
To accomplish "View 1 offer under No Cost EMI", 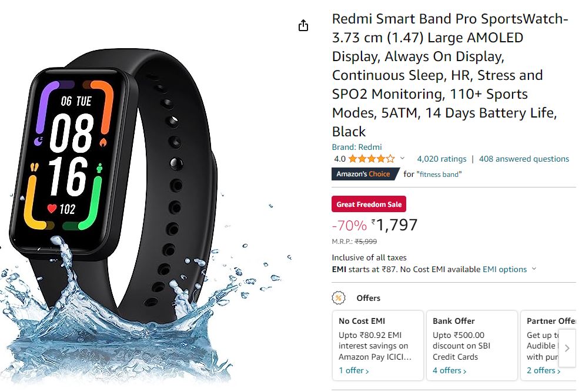I will 354,370.
